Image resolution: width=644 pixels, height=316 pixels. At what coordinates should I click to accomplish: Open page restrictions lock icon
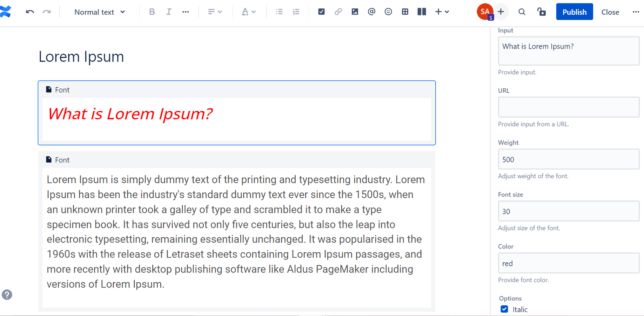(x=542, y=12)
